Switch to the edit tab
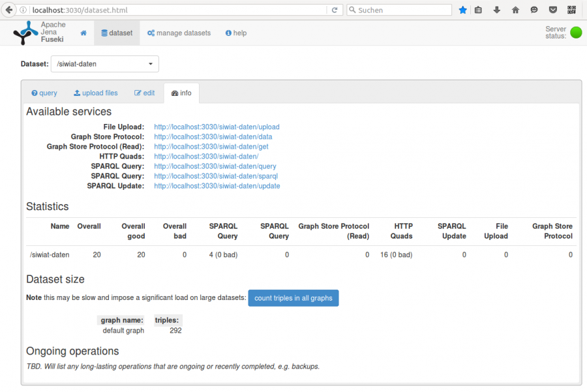 (145, 93)
